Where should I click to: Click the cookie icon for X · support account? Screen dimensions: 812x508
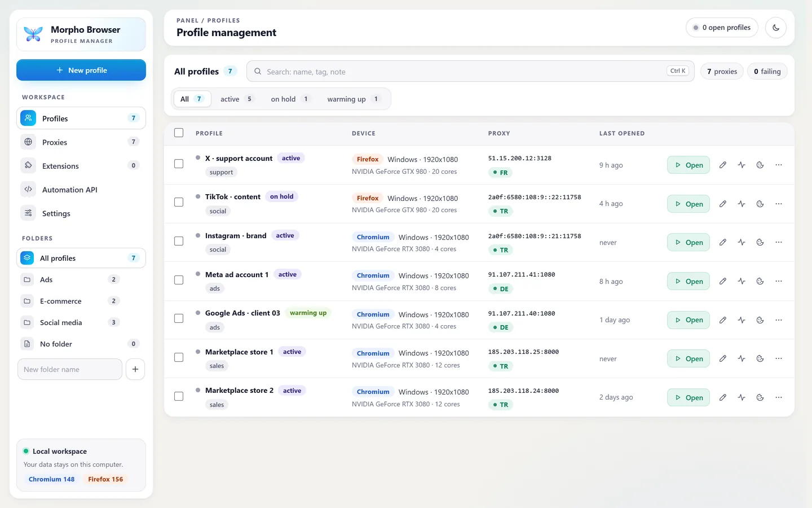click(760, 165)
